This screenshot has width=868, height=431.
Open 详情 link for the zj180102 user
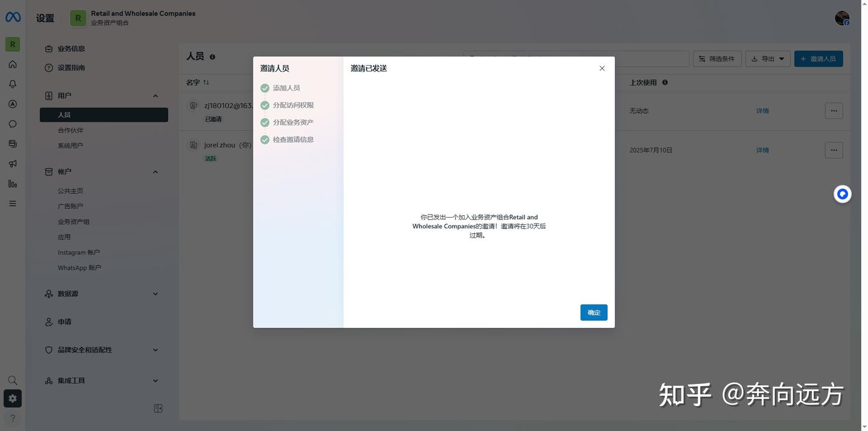point(762,110)
